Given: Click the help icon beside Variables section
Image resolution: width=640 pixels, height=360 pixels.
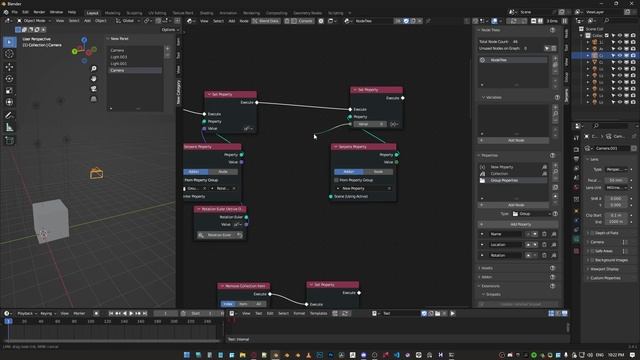Looking at the screenshot, I should click(x=557, y=98).
